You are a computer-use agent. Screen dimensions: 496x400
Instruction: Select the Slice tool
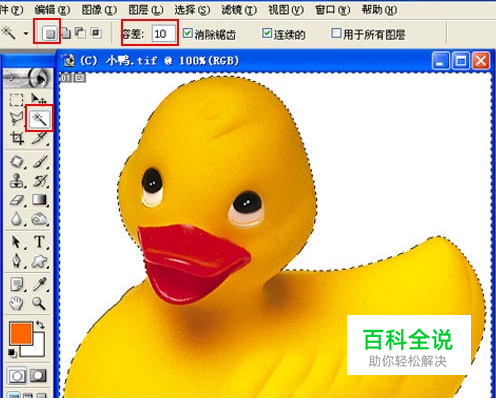pyautogui.click(x=40, y=138)
